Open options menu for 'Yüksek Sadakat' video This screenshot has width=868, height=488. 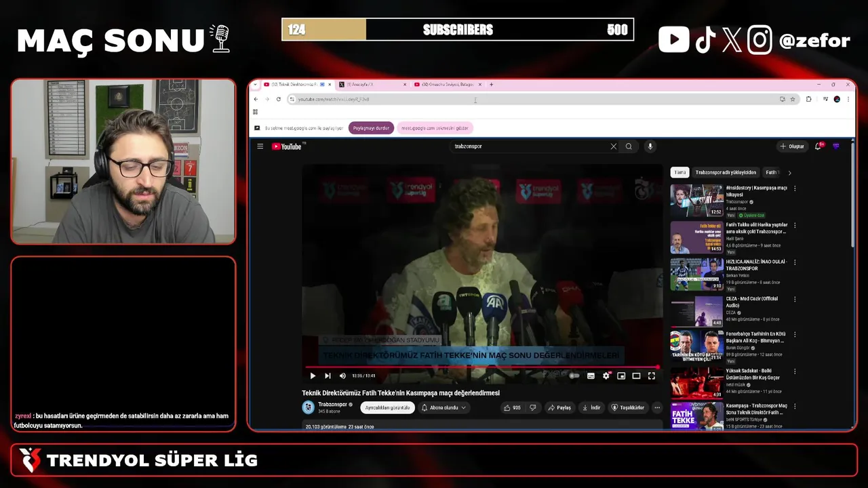pos(795,371)
